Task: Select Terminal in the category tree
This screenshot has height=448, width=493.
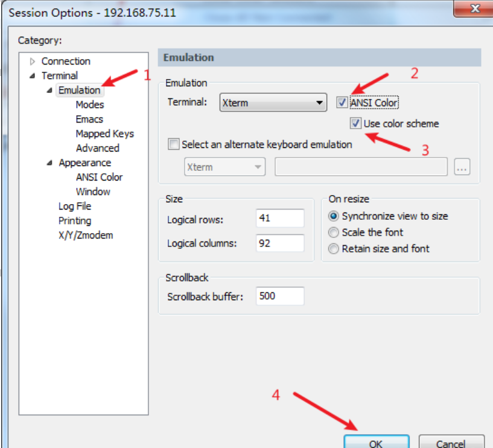Action: (60, 76)
